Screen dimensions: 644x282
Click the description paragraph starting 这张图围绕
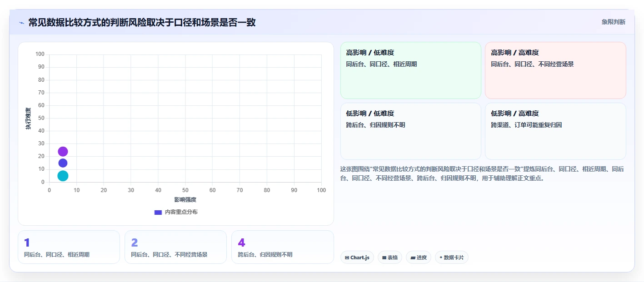[x=482, y=173]
